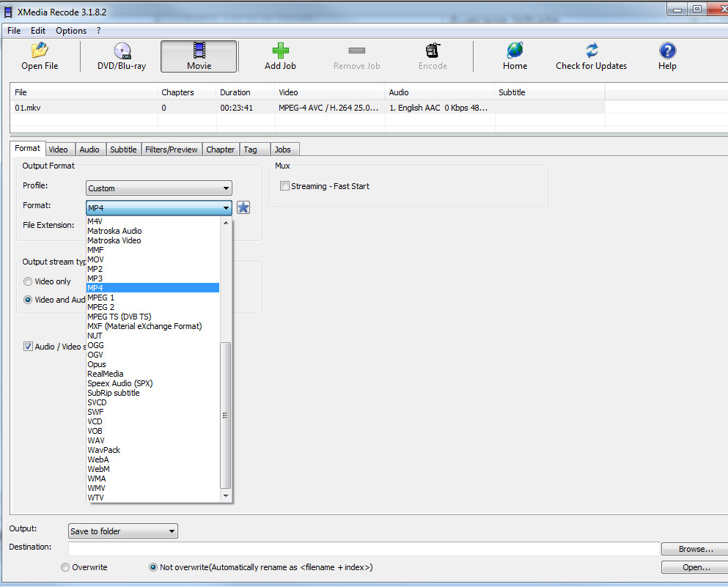Choose WMV in the format list

point(152,488)
